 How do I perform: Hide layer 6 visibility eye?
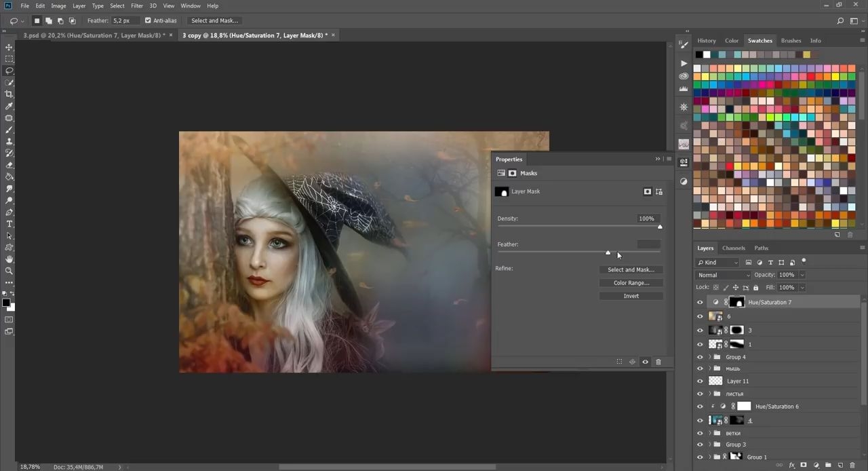[700, 316]
